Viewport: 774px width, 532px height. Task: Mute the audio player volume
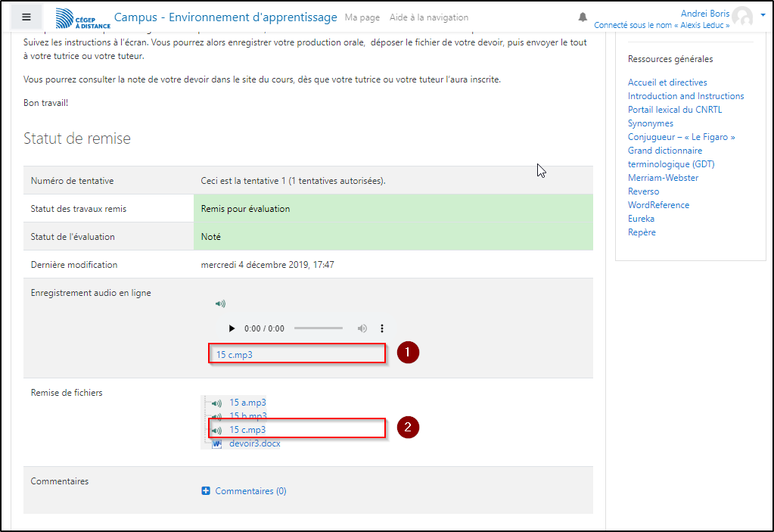point(362,328)
